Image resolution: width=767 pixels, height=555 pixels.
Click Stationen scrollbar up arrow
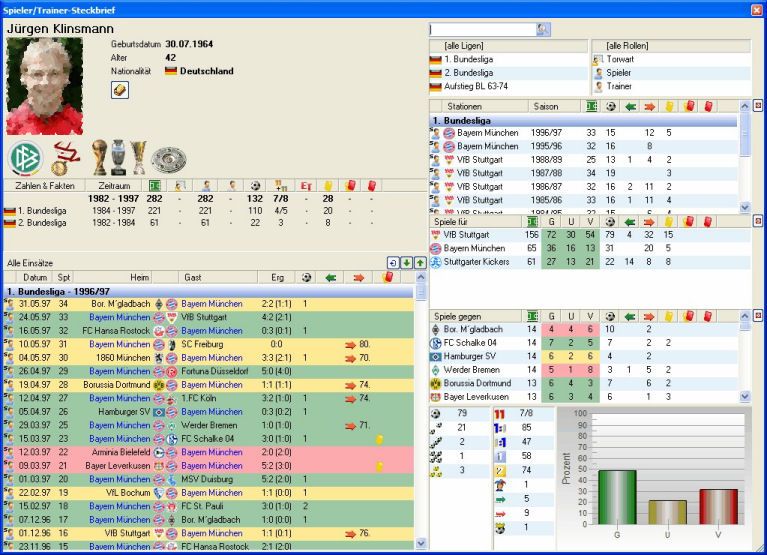(x=745, y=106)
